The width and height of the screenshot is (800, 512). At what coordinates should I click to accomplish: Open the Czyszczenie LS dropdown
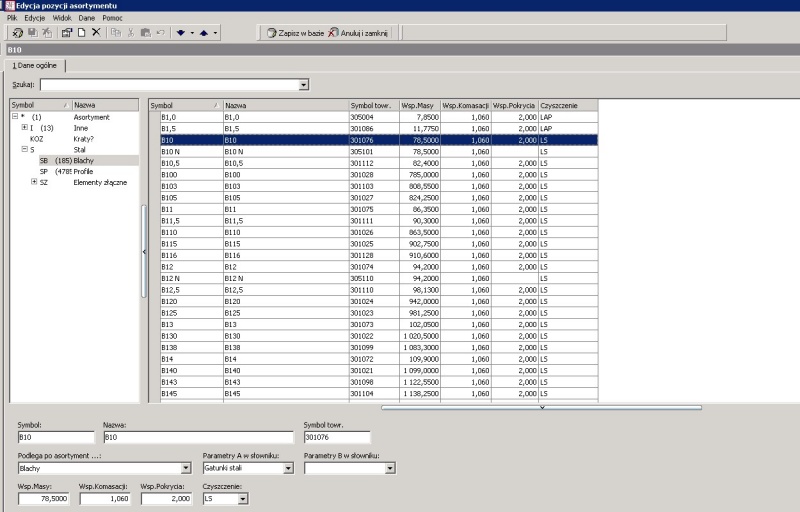tap(243, 499)
